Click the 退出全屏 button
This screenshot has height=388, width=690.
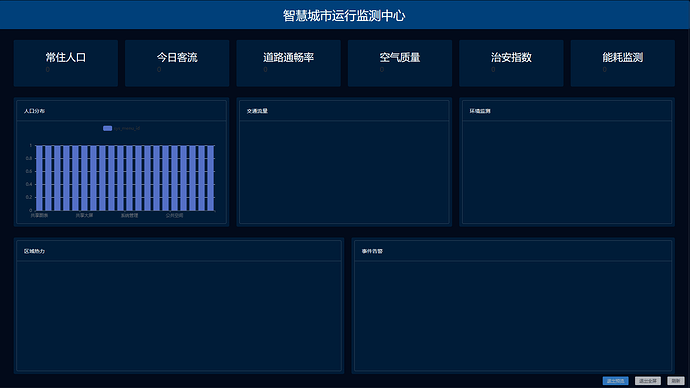point(648,381)
